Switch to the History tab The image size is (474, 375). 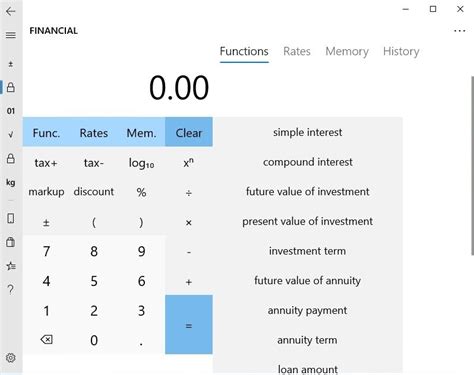point(401,51)
